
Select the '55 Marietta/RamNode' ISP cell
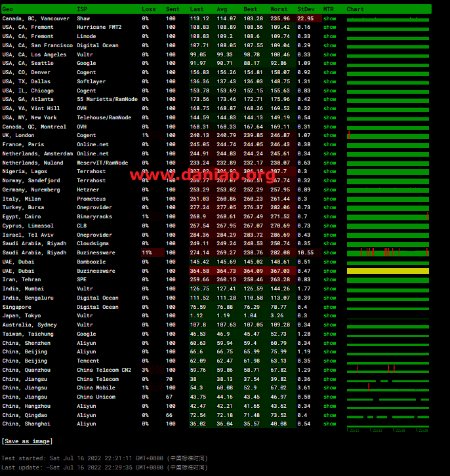click(x=107, y=99)
